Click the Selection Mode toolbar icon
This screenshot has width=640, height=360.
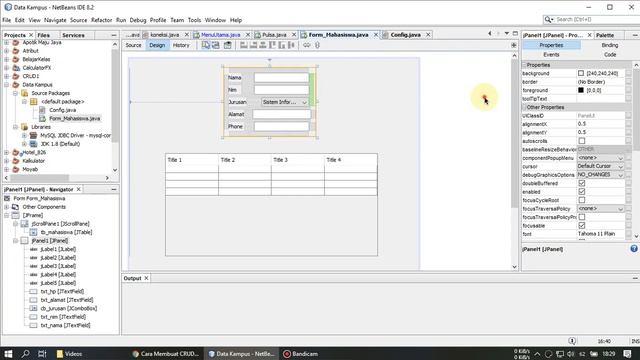[205, 45]
